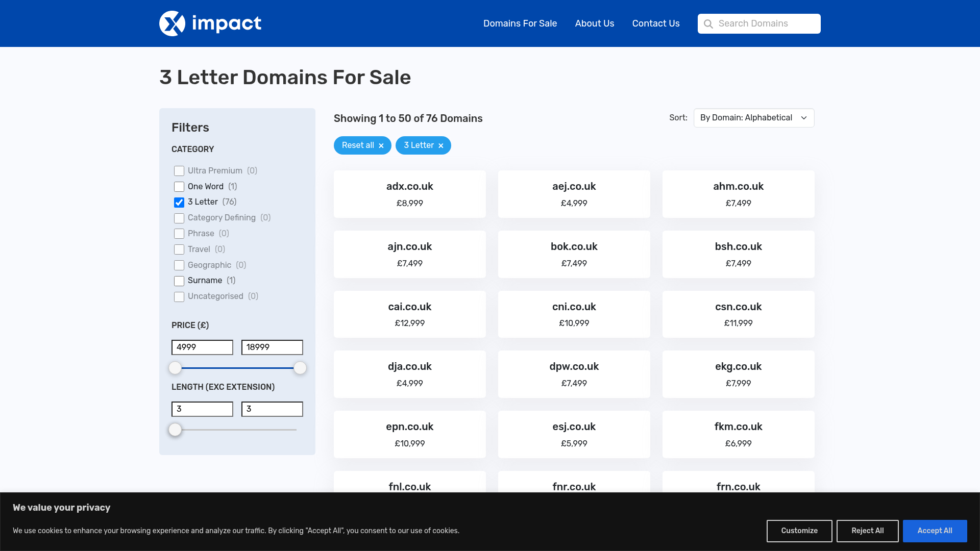Open ahm.co.uk domain listing

(x=739, y=194)
